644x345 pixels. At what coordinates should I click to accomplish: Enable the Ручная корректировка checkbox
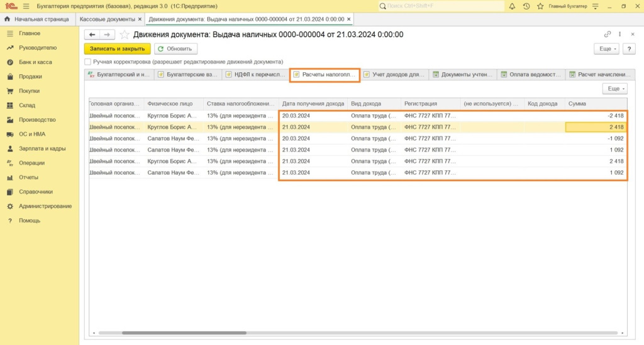88,62
